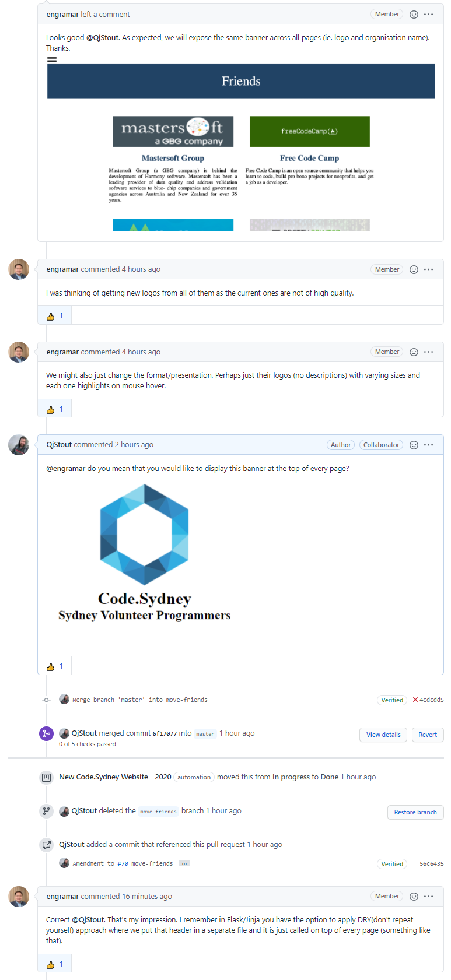
Task: Click the purple merged pull request icon
Action: (46, 733)
